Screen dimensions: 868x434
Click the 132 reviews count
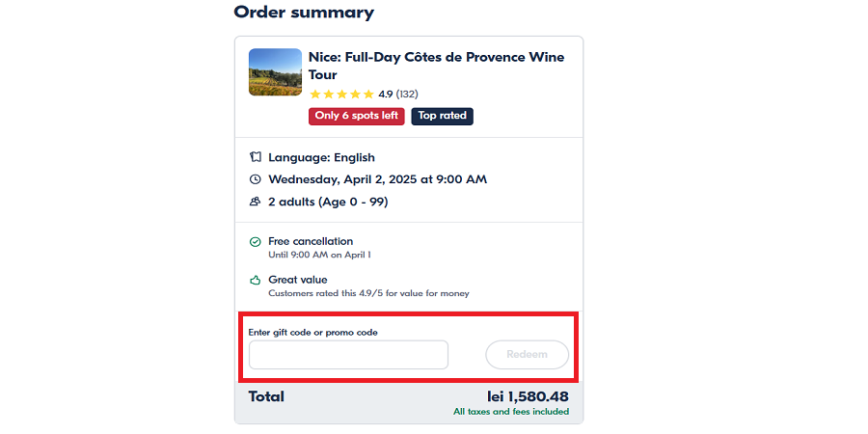click(x=407, y=95)
